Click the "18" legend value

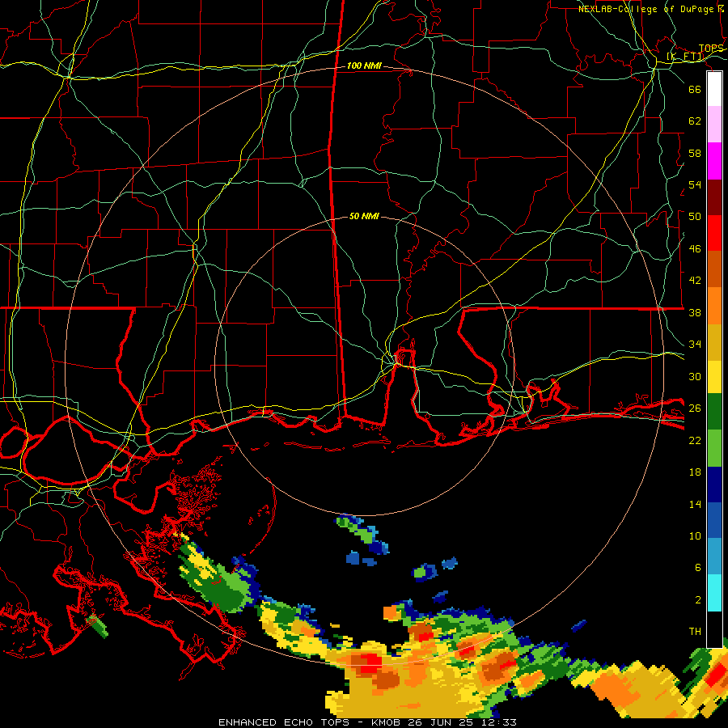(x=695, y=472)
